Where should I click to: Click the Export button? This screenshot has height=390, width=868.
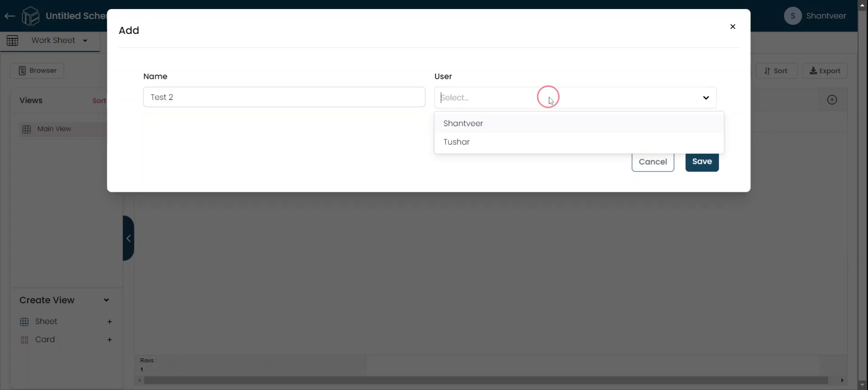point(825,71)
